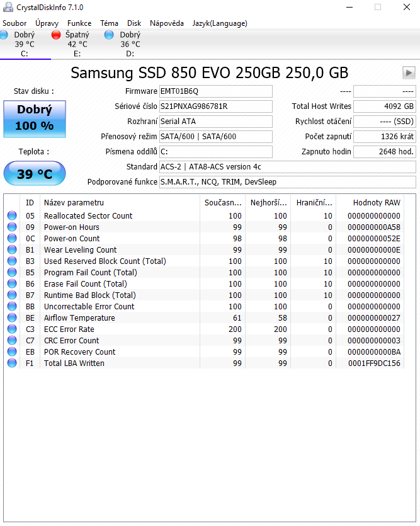
Task: Select the Wear Leveling Count parameter name
Action: click(81, 250)
